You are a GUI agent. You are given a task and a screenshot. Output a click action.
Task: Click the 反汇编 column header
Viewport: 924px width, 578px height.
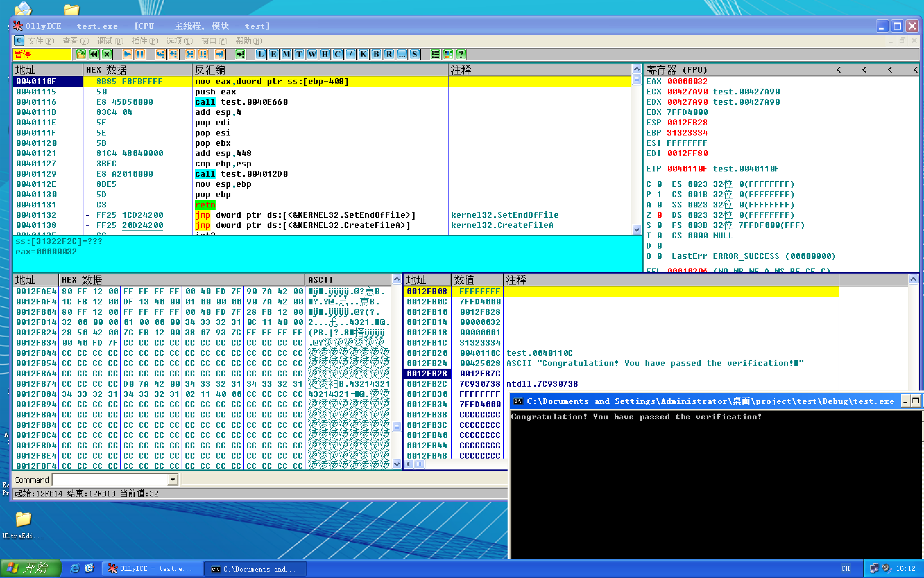coord(320,70)
